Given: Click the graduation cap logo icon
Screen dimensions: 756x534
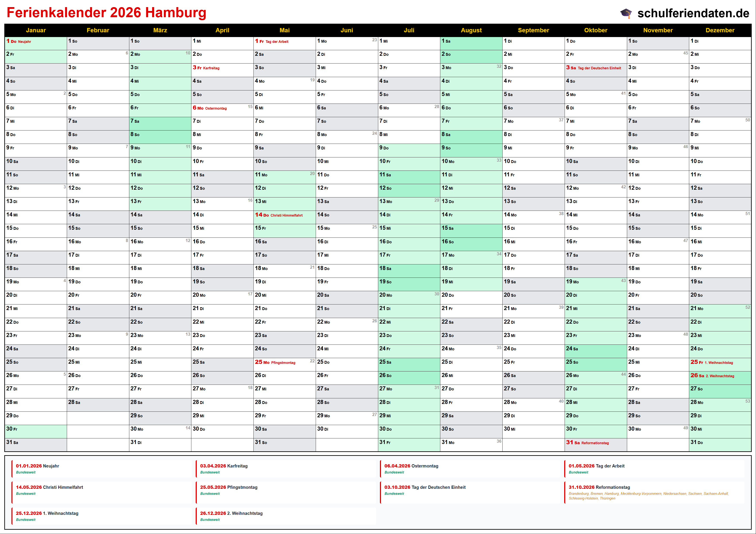Looking at the screenshot, I should [x=626, y=13].
